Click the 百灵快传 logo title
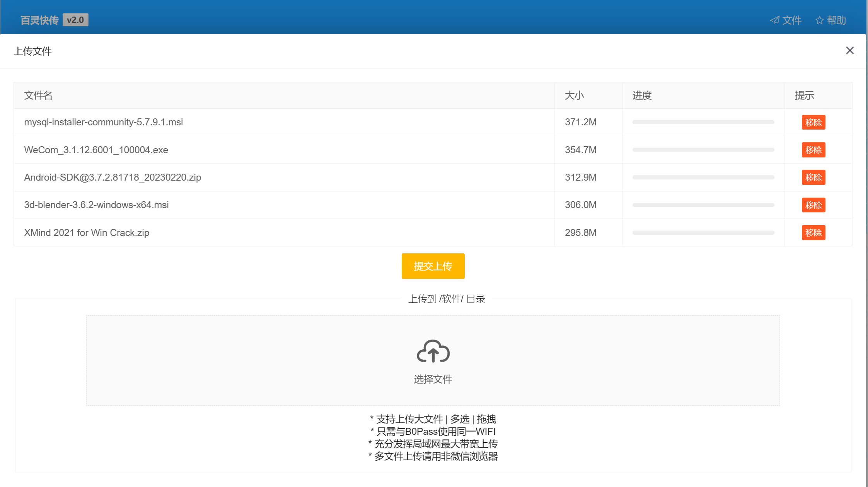The height and width of the screenshot is (487, 868). pos(39,20)
